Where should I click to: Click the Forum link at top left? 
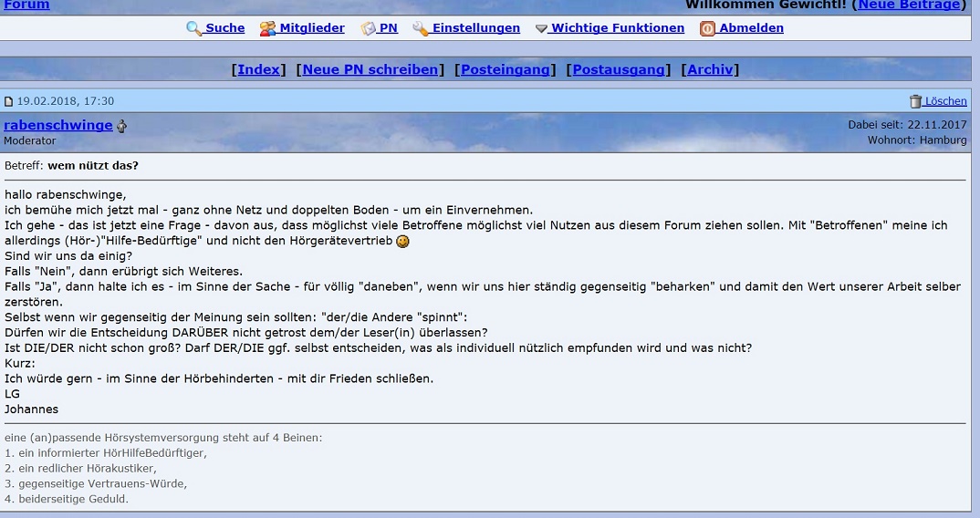coord(26,5)
